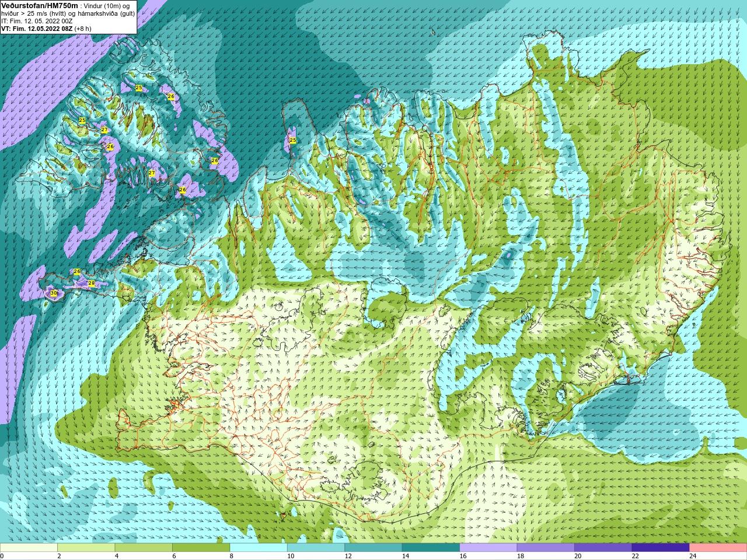Click the scale label '16'
This screenshot has height=560, width=747.
click(463, 556)
